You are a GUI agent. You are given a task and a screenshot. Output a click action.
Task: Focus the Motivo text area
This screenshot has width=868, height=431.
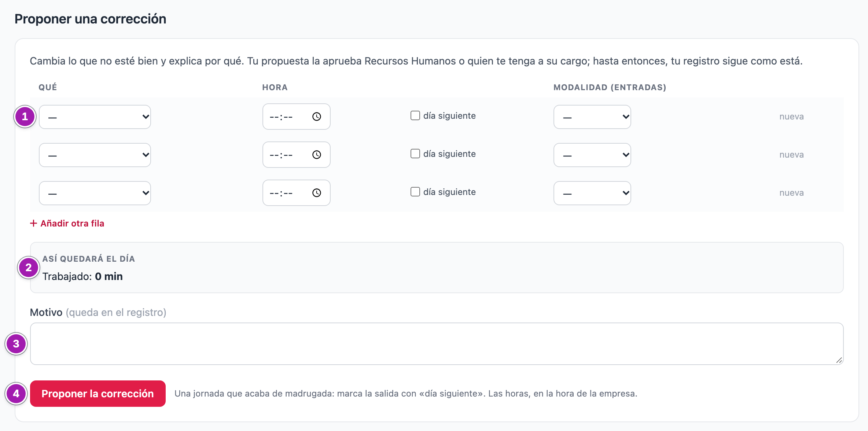tap(437, 344)
